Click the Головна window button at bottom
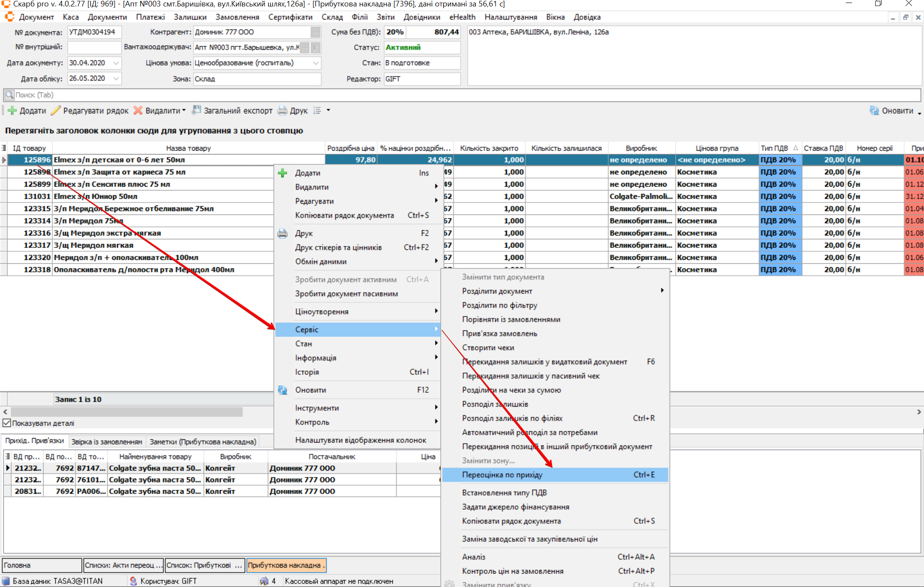The height and width of the screenshot is (587, 924). (x=42, y=565)
